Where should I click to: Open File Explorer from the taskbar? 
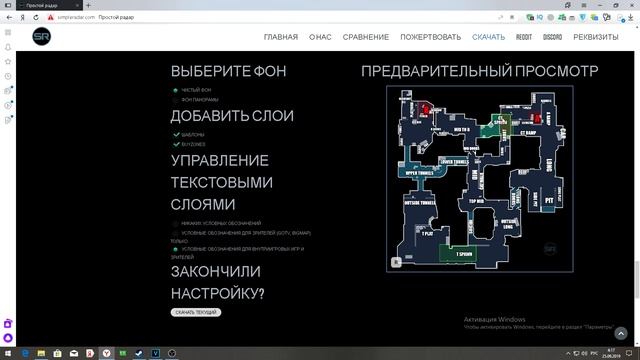coord(41,353)
